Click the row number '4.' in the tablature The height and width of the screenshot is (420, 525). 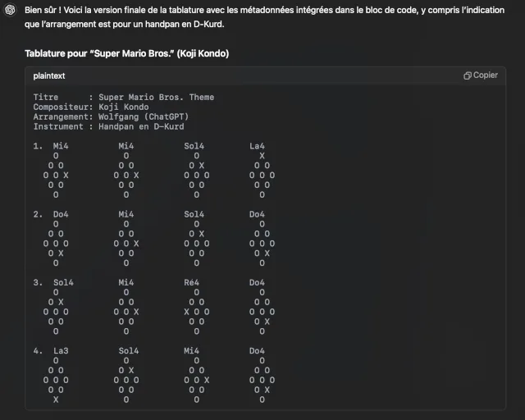(38, 351)
